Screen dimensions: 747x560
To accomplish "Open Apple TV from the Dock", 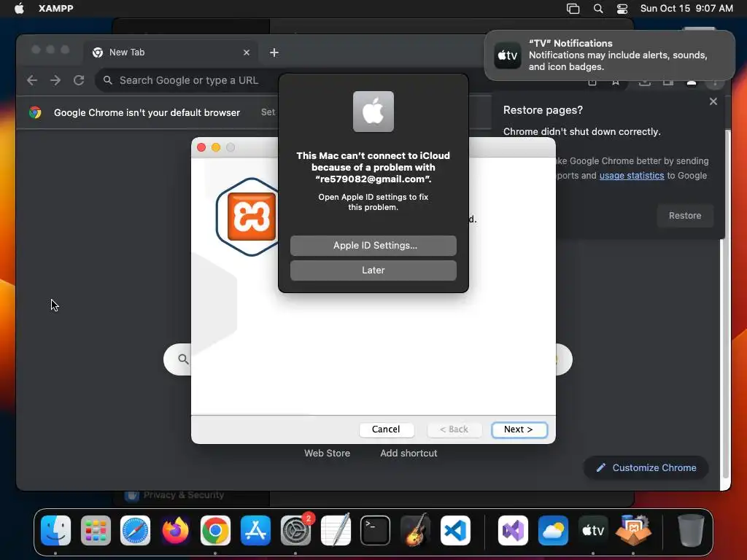I will pos(593,531).
